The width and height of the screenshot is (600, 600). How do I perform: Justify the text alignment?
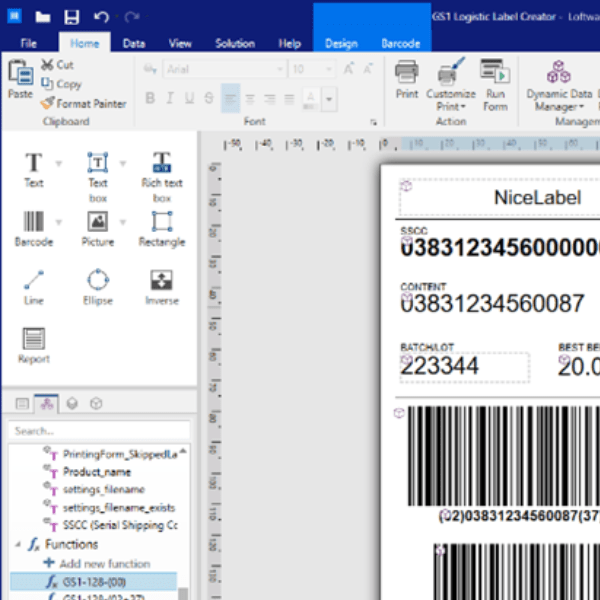click(289, 99)
